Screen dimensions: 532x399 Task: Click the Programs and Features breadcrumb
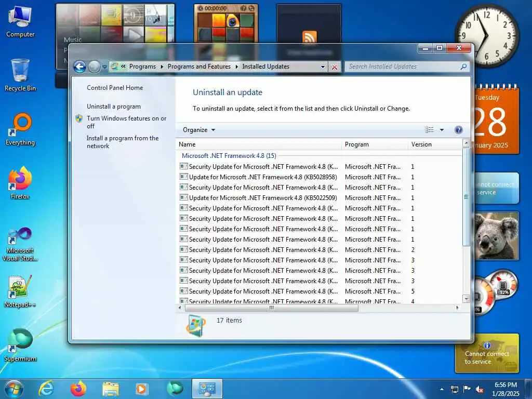(x=199, y=66)
